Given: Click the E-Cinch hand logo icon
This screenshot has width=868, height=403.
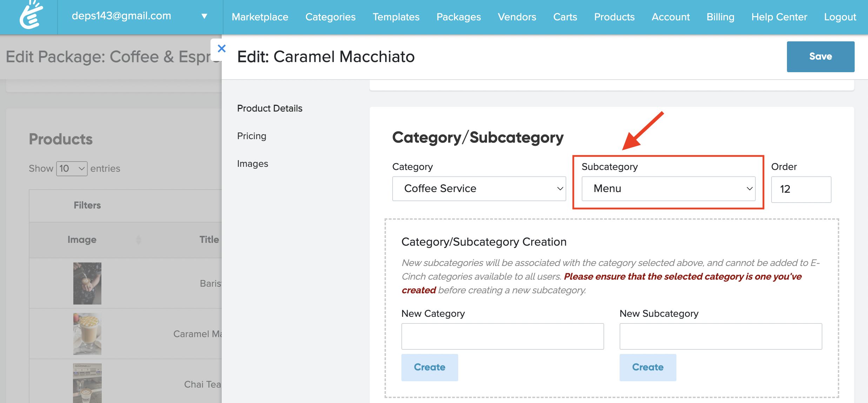Looking at the screenshot, I should click(x=31, y=16).
